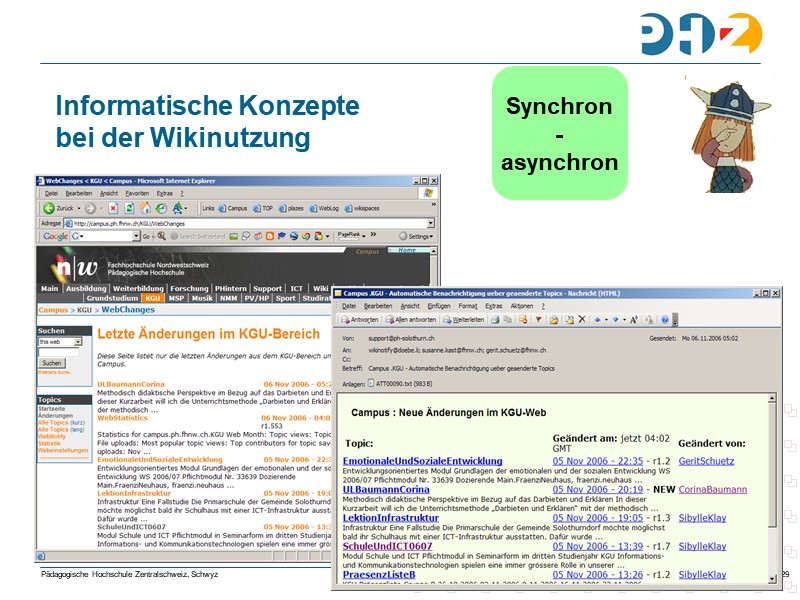Open the blue help question-mark icon
The width and height of the screenshot is (800, 600).
662,320
